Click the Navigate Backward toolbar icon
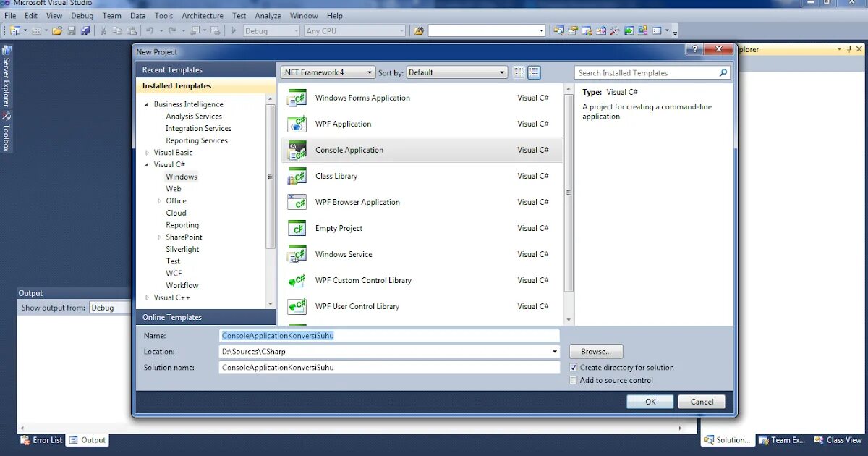 click(194, 30)
